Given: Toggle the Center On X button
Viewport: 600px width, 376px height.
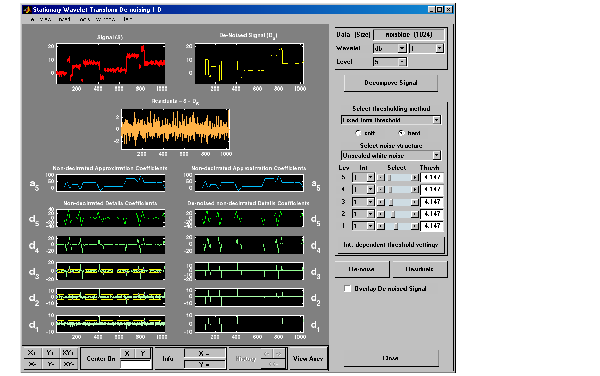Looking at the screenshot, I should [127, 353].
